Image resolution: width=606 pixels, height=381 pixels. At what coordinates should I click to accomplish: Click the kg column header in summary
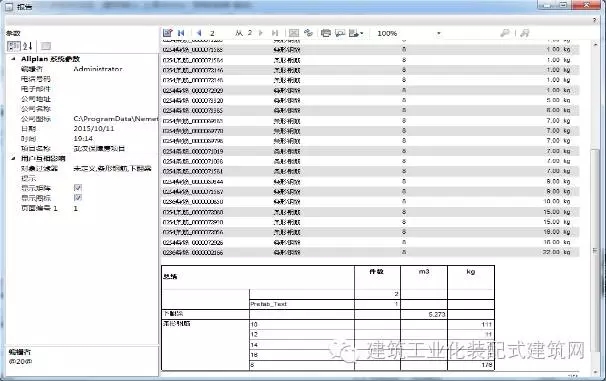(471, 272)
